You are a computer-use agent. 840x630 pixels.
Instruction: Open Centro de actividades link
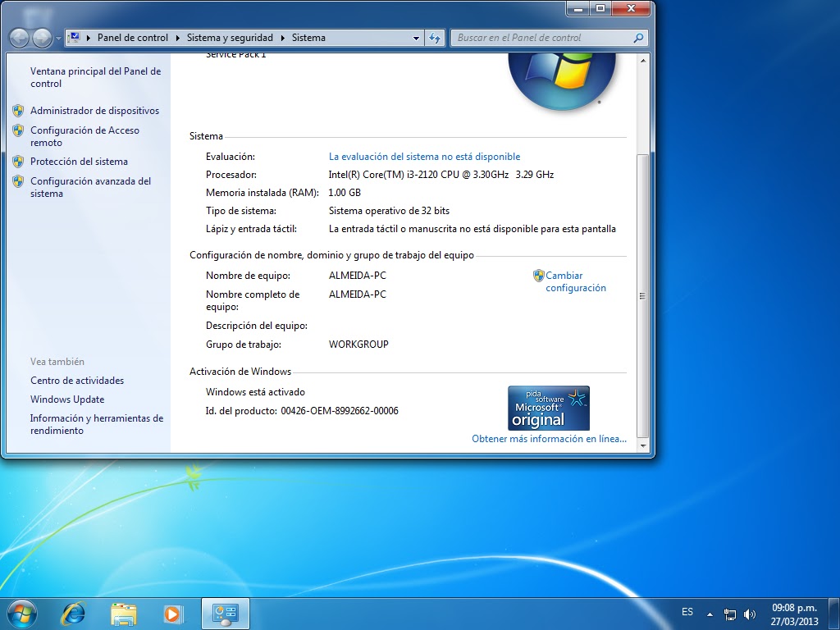coord(77,381)
